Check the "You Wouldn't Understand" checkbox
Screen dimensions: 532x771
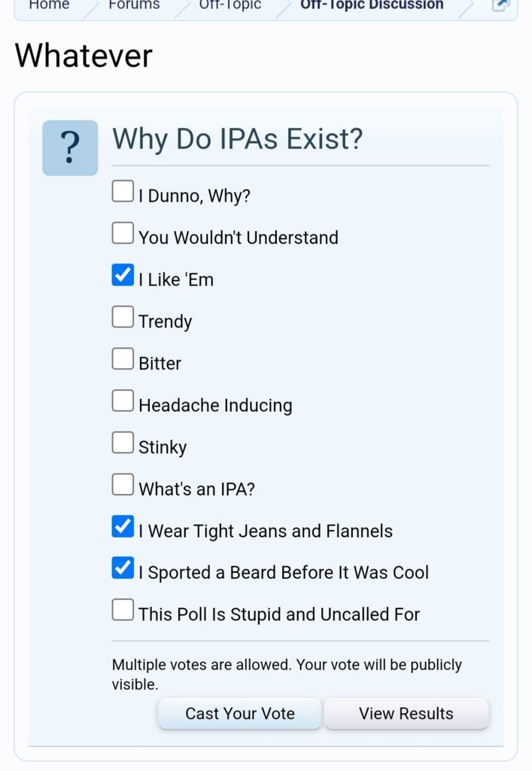click(123, 233)
